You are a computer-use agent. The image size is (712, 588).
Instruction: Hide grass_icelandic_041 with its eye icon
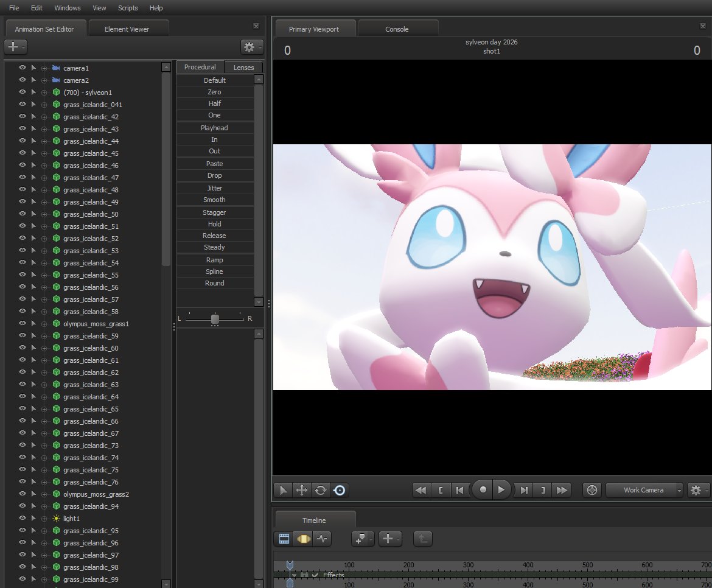23,104
